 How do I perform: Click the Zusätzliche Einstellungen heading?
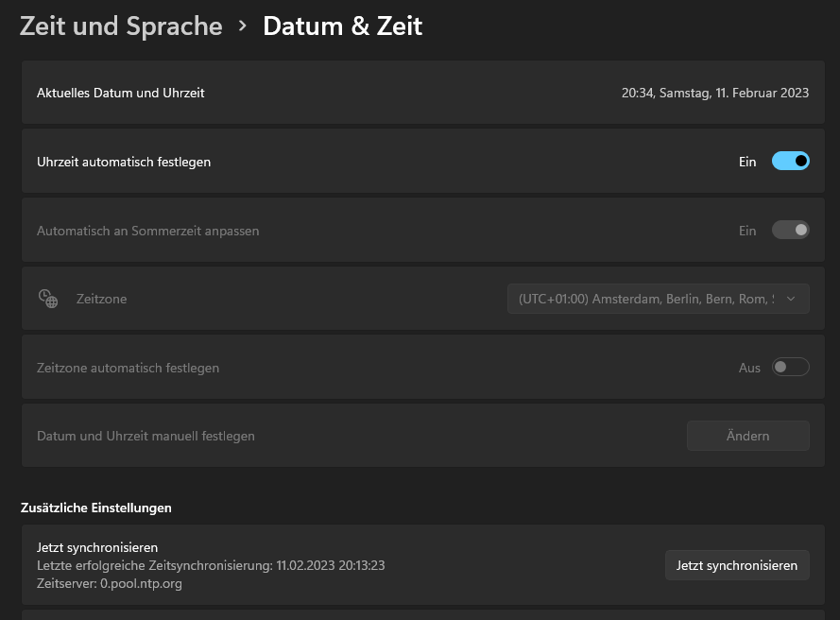coord(96,508)
